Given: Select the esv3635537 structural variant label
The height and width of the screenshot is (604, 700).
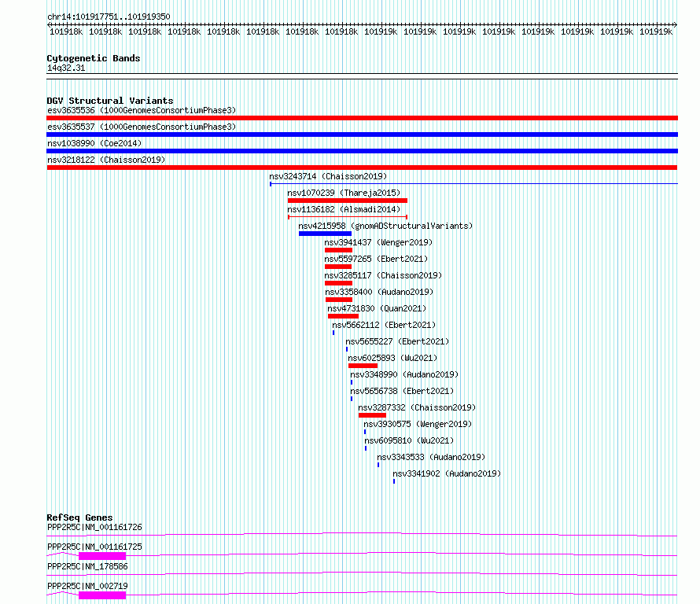Looking at the screenshot, I should coord(142,127).
